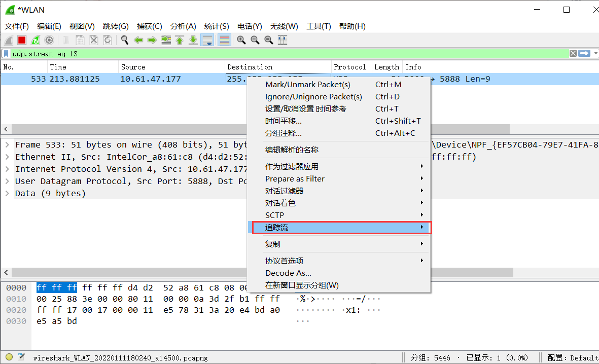This screenshot has height=364, width=599.
Task: Select Mark/Unmark Packet(s) in context menu
Action: [x=339, y=85]
